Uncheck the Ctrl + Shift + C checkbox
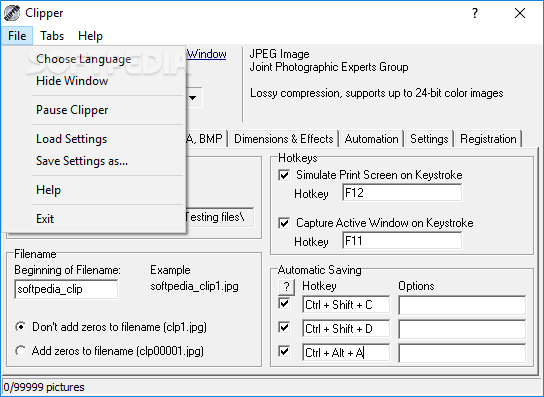 coord(284,304)
